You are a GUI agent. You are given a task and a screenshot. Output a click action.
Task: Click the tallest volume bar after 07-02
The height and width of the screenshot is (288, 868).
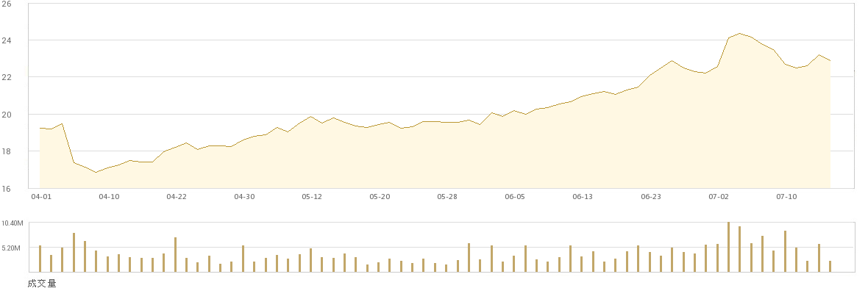click(728, 247)
